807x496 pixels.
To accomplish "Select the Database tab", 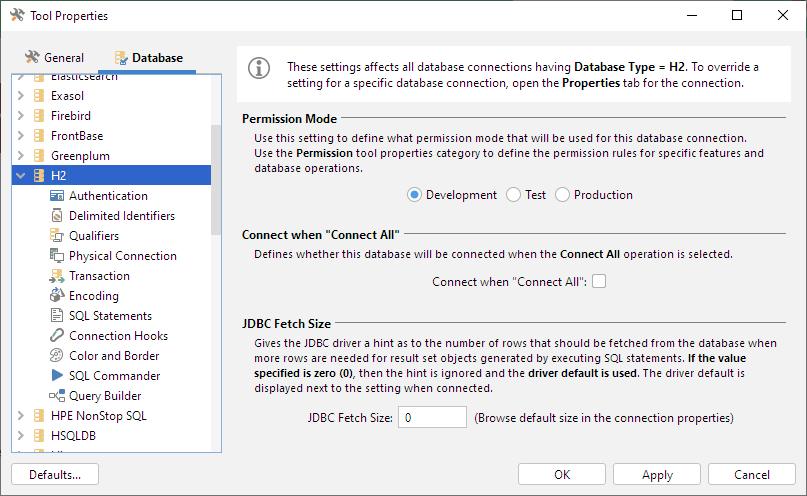I will point(148,58).
